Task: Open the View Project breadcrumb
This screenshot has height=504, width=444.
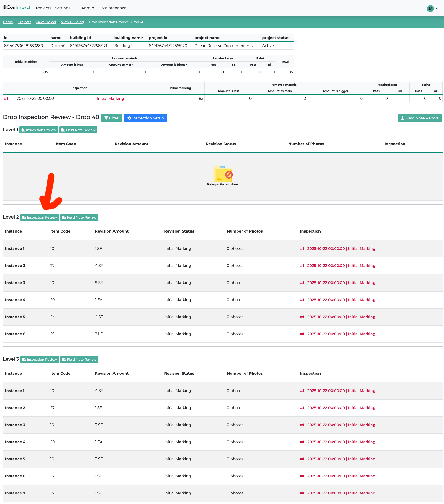Action: (x=46, y=22)
